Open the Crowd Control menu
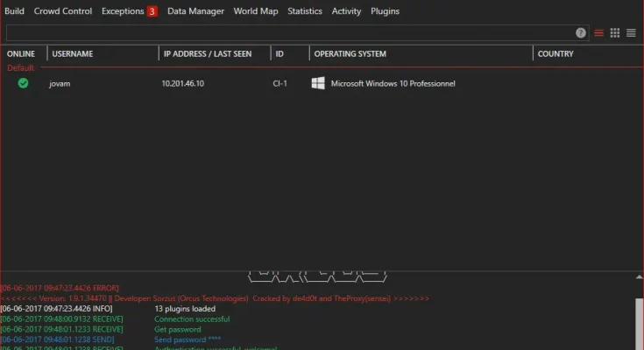 tap(63, 11)
